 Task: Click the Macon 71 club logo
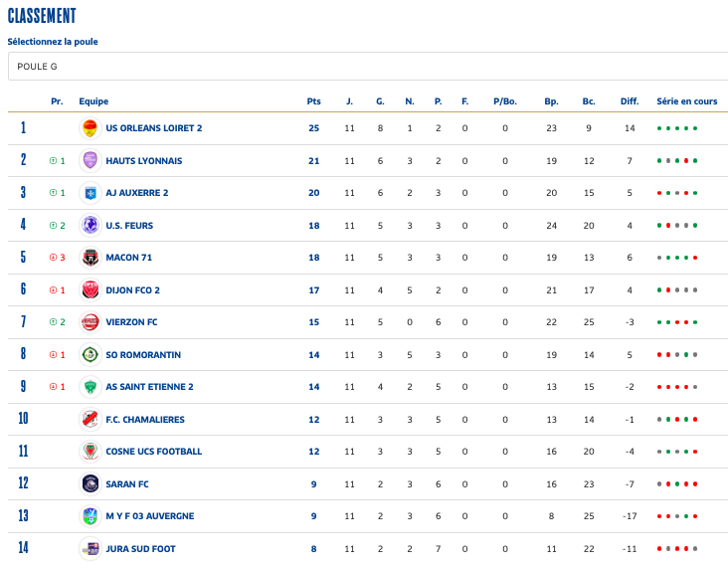pos(90,258)
